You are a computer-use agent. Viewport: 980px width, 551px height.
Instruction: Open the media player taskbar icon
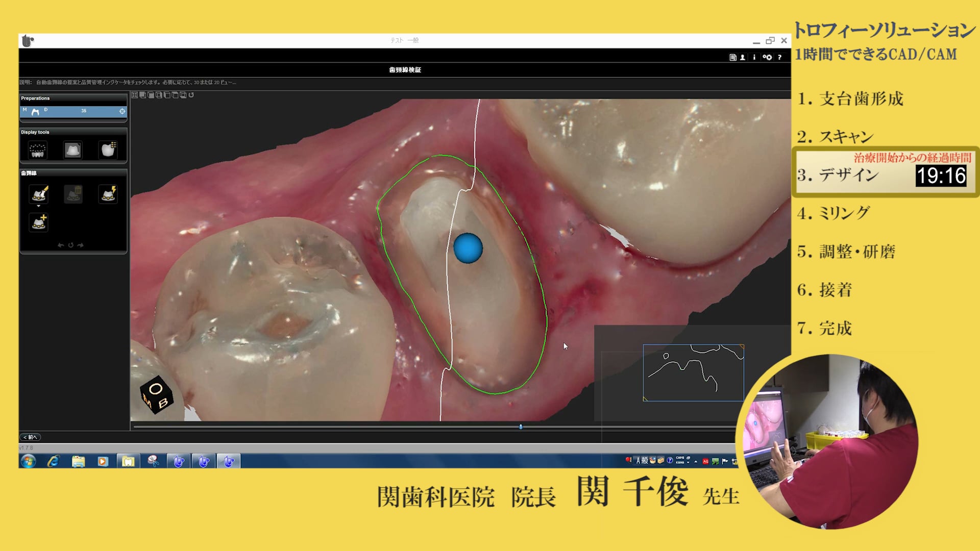[x=103, y=462]
